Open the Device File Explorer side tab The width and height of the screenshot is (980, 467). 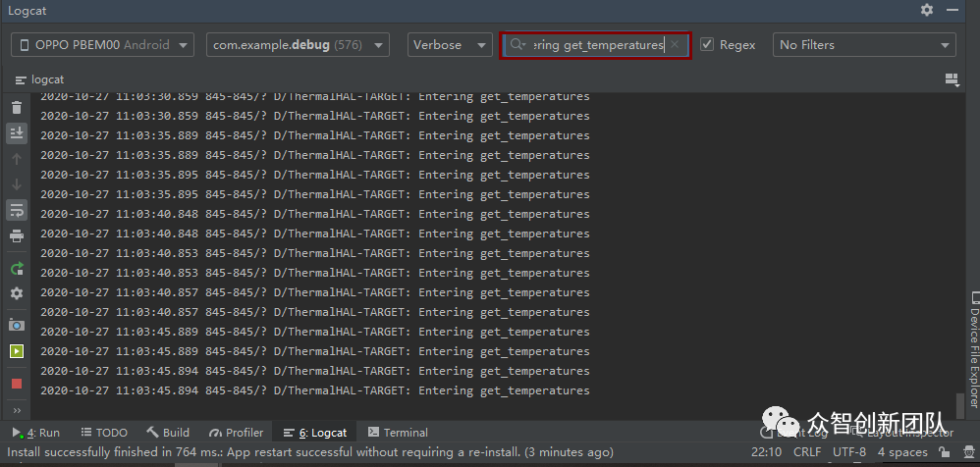pyautogui.click(x=974, y=349)
